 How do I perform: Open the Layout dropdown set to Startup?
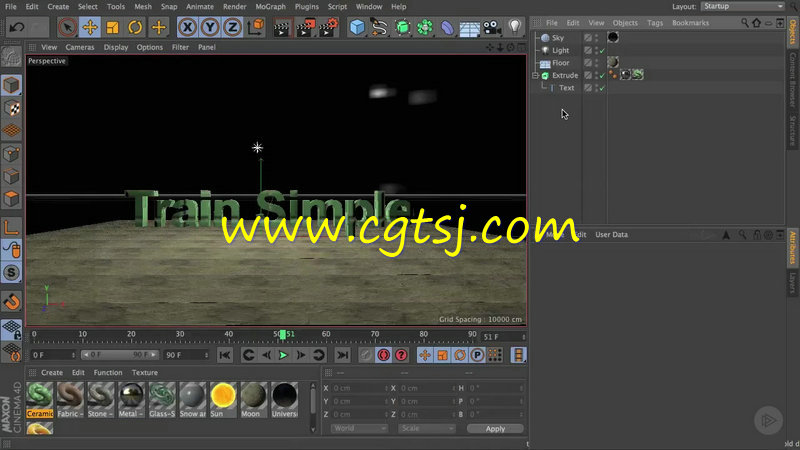(x=743, y=6)
